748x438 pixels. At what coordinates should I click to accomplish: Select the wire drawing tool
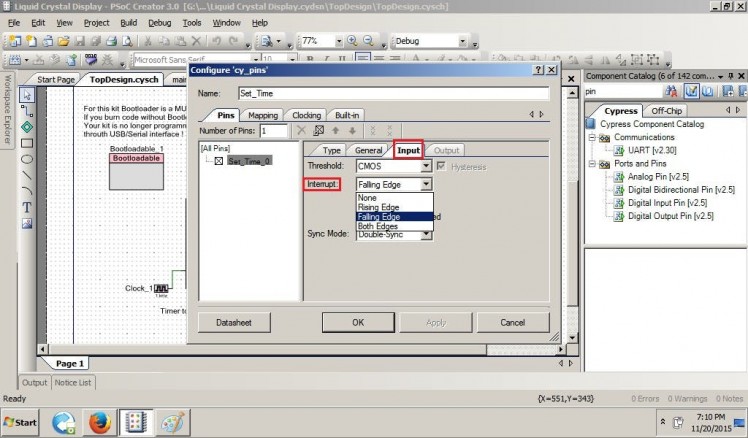tap(27, 111)
